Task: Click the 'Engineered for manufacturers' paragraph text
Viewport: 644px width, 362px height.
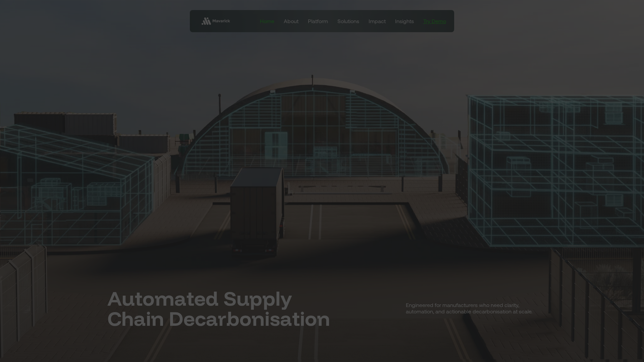Action: tap(469, 308)
